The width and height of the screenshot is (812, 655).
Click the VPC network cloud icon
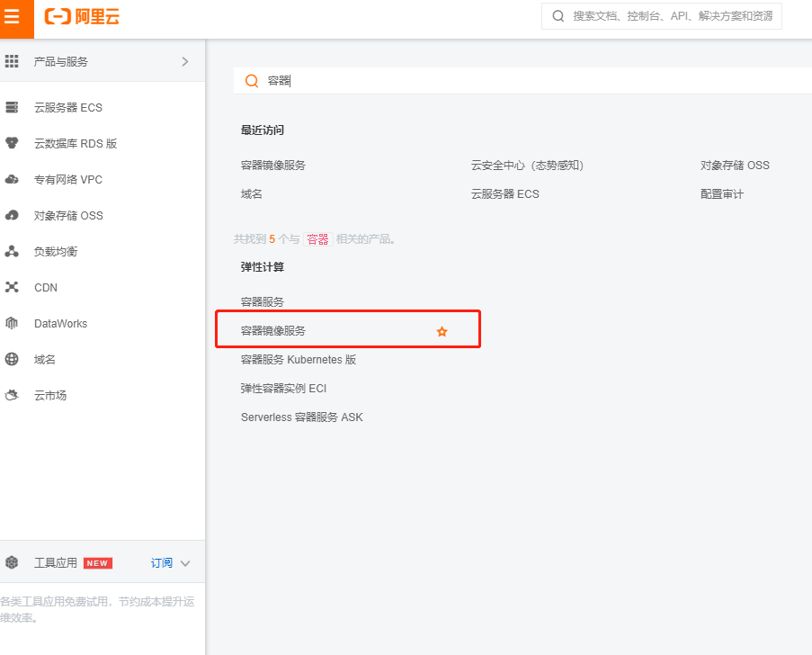pyautogui.click(x=12, y=179)
